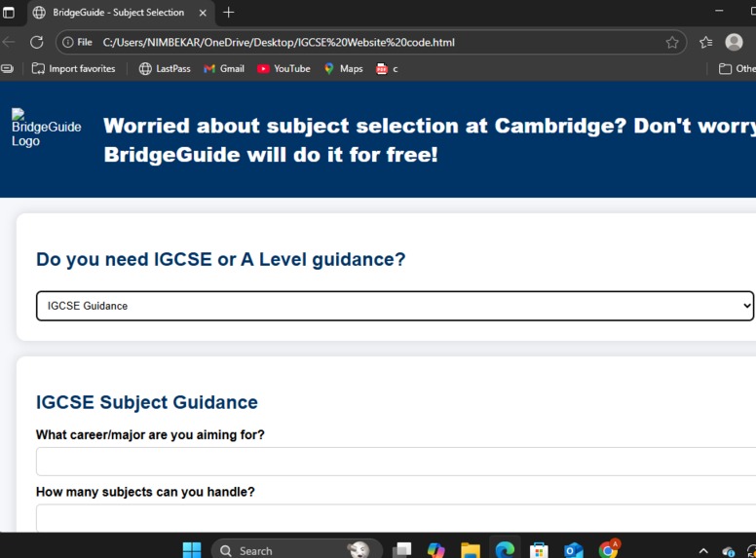Show hidden system tray icons
This screenshot has width=756, height=558.
coord(703,551)
